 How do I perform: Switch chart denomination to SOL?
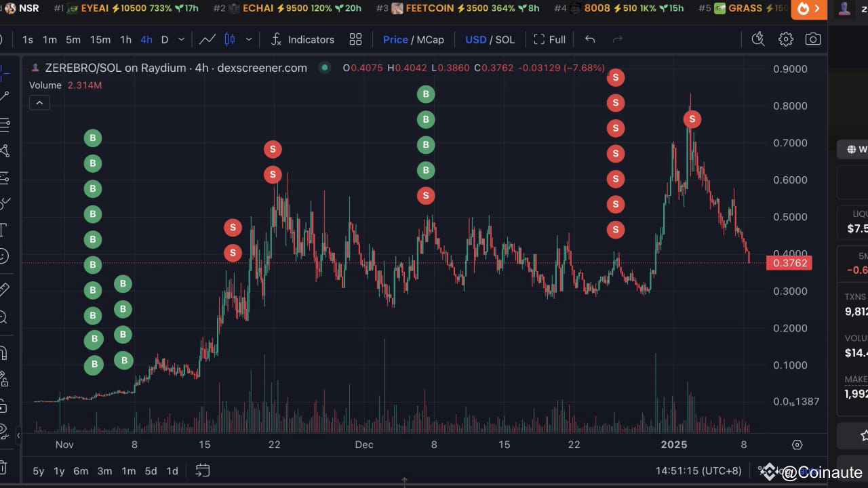point(505,39)
